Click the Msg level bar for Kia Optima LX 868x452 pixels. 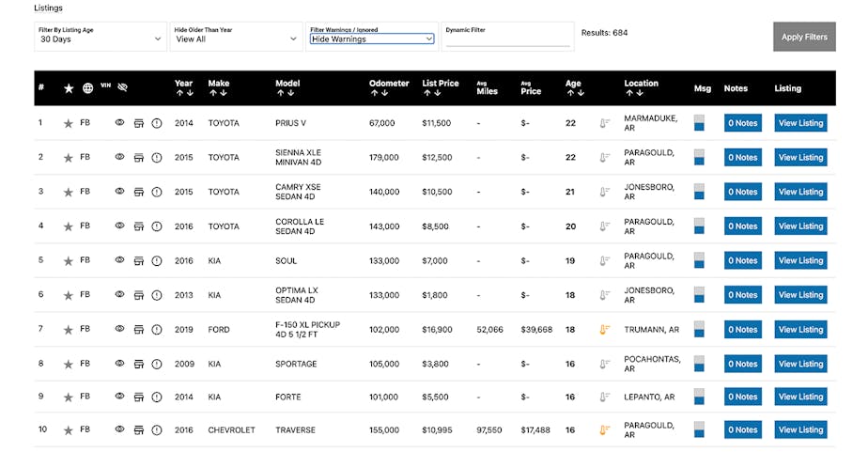click(699, 295)
